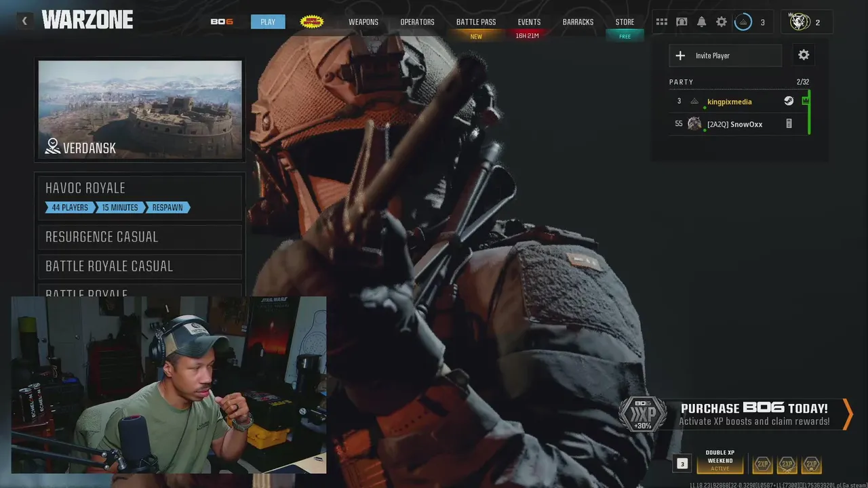The width and height of the screenshot is (868, 488).
Task: Click the Verdansk map thumbnail
Action: 140,109
